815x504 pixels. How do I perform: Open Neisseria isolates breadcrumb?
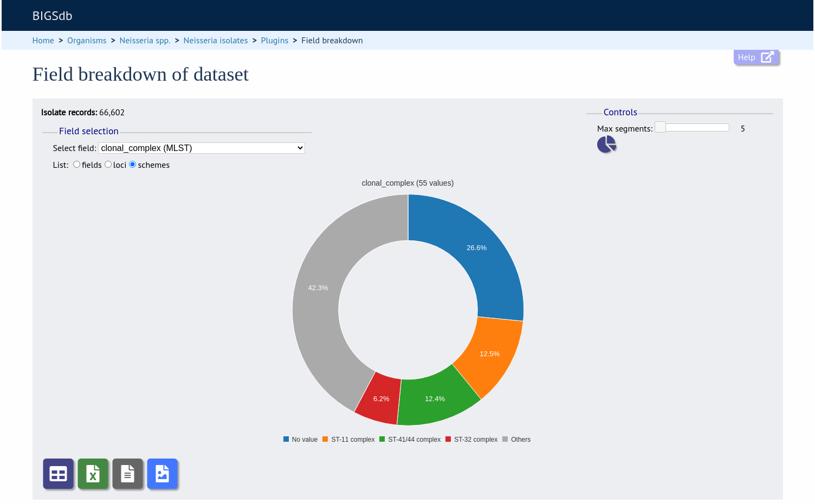[x=216, y=41]
